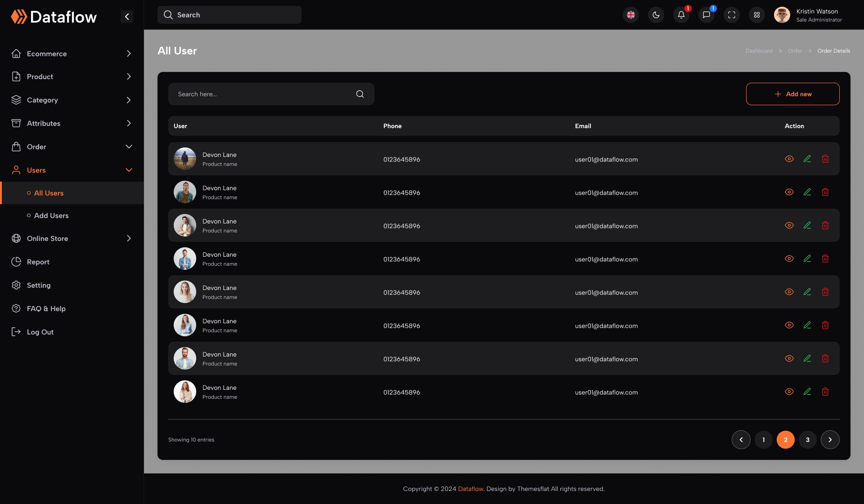This screenshot has width=864, height=504.
Task: Toggle dark mode with the moon icon
Action: pyautogui.click(x=656, y=15)
